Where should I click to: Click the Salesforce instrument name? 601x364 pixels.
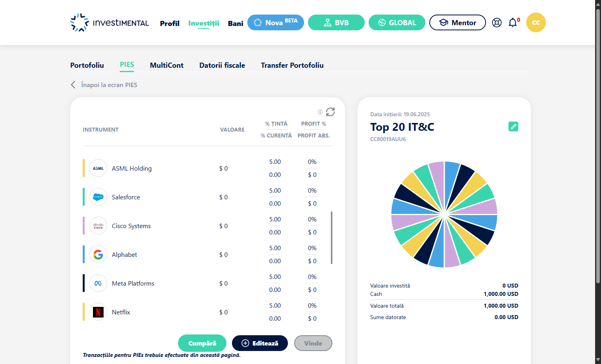click(126, 197)
